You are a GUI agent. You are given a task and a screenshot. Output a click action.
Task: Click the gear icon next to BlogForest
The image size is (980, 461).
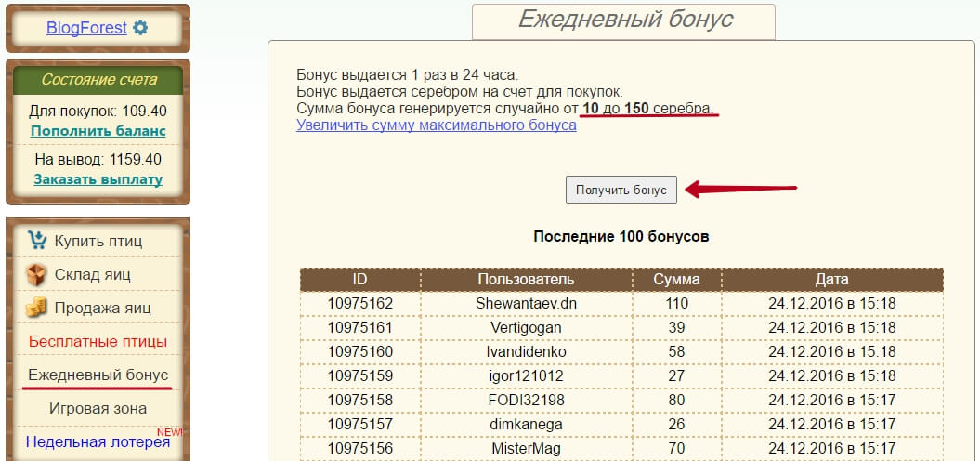pos(140,28)
